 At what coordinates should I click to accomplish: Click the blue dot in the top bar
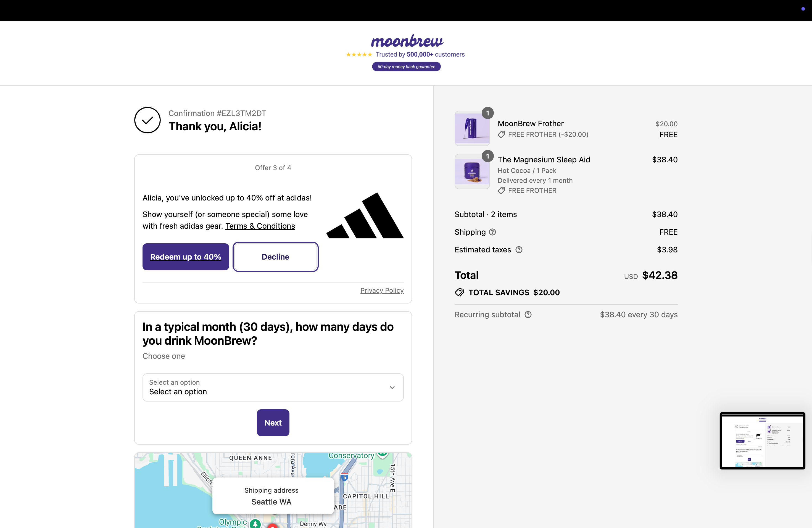(803, 9)
